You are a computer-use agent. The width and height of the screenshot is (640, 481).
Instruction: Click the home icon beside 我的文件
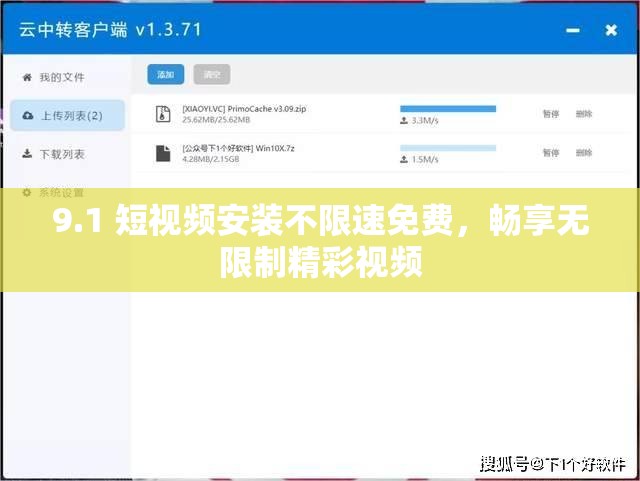pos(27,77)
